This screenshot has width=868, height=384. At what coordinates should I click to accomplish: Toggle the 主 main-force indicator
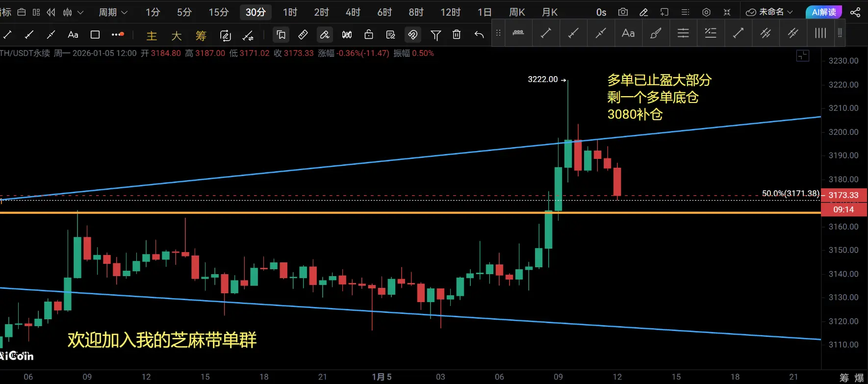[152, 35]
